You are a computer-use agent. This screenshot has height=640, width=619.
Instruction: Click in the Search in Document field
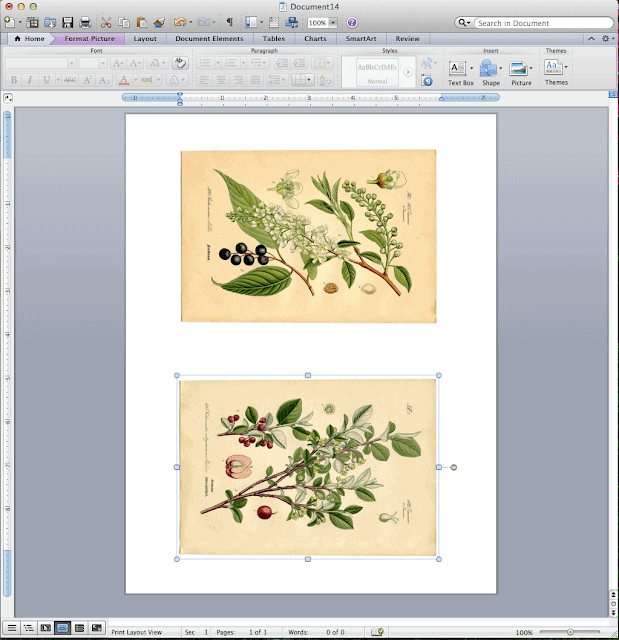tap(543, 23)
